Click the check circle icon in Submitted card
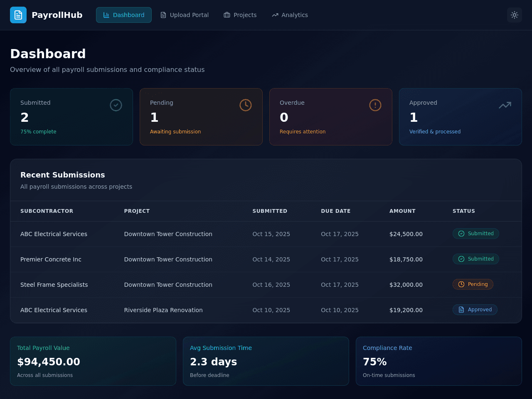Viewport: 532px width, 399px height. point(116,105)
